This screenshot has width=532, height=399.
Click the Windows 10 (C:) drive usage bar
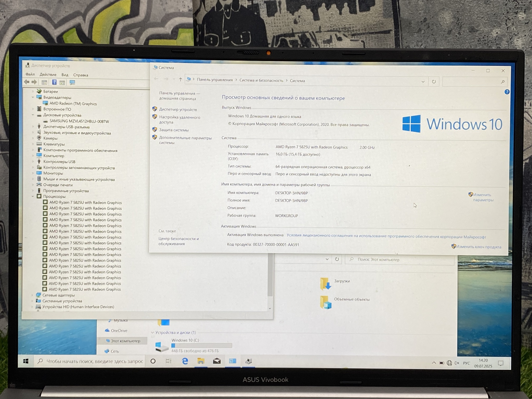[202, 345]
